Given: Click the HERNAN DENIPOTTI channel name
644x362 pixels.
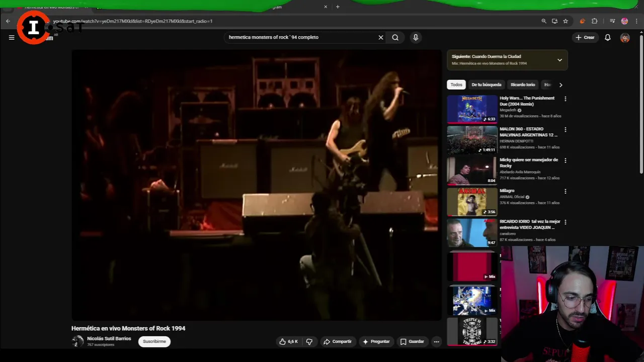Looking at the screenshot, I should point(517,141).
